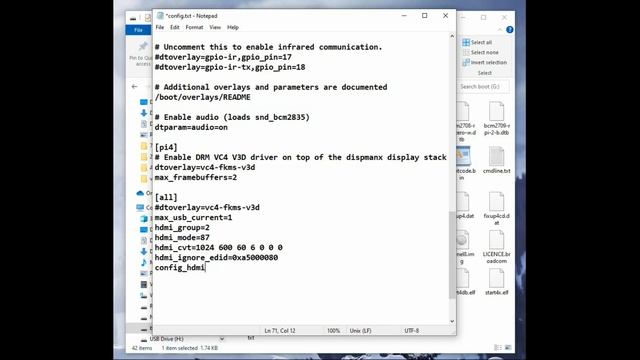Click the Notepad vertical scrollbar thumb
Screen dimensions: 640x360
tap(452, 255)
